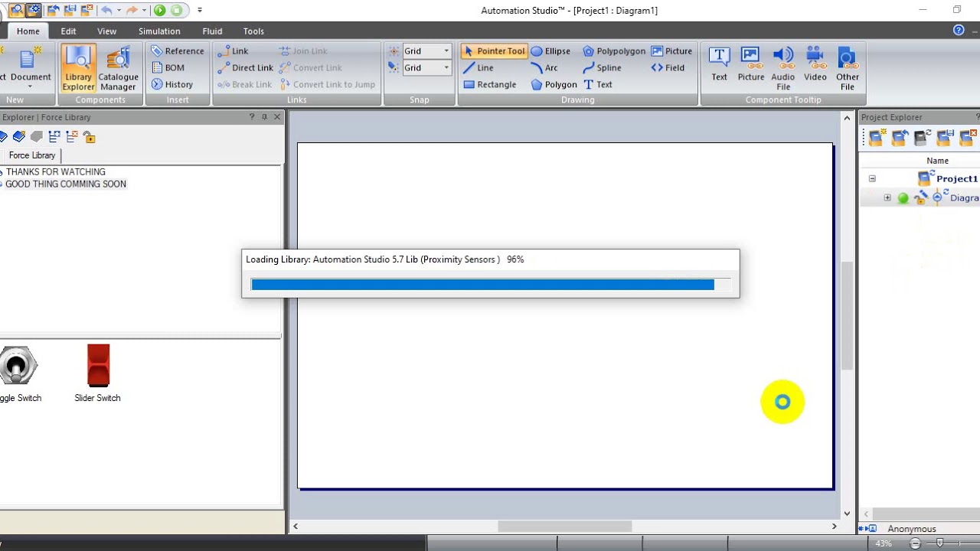Screen dimensions: 980x551
Task: Click expand-all tree icon in Library Explorer
Action: [54, 137]
